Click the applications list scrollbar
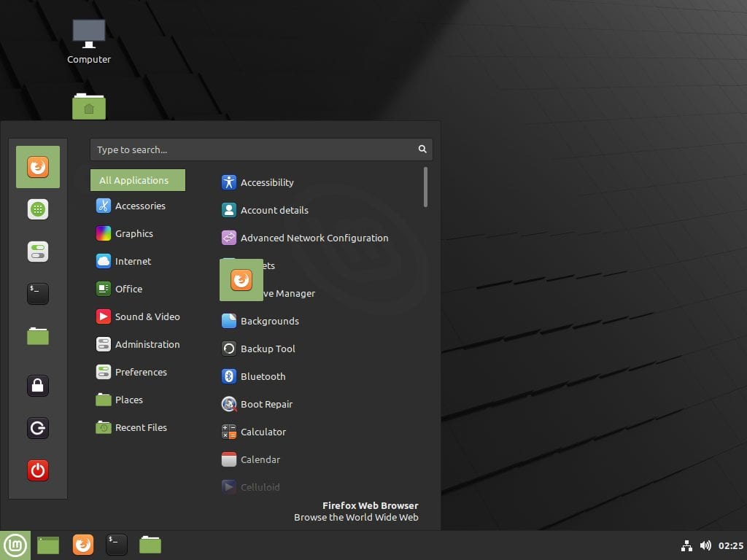 pos(425,187)
